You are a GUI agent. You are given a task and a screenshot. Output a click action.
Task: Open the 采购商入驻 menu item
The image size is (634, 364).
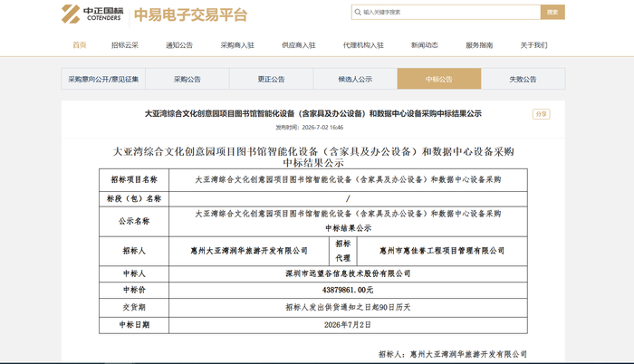pos(237,45)
